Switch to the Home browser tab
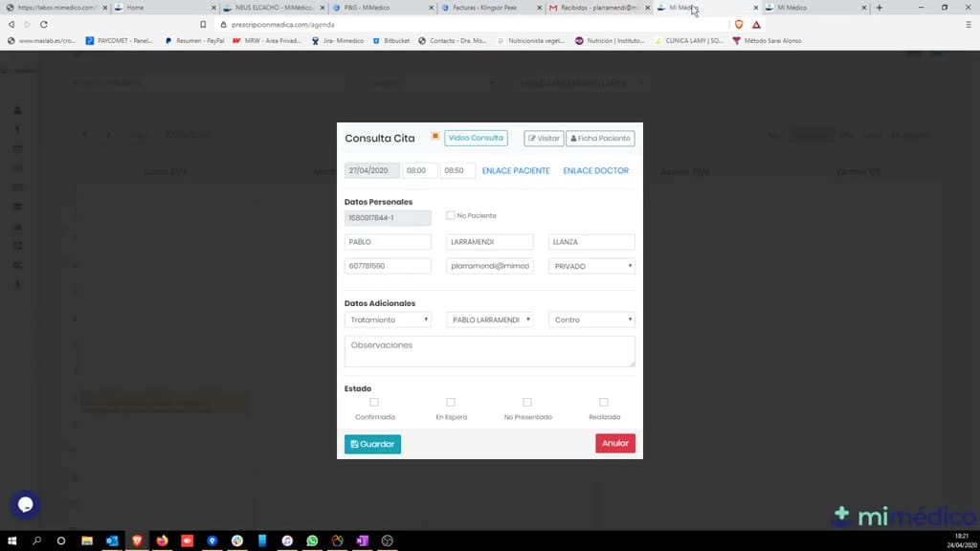The image size is (980, 551). click(165, 8)
